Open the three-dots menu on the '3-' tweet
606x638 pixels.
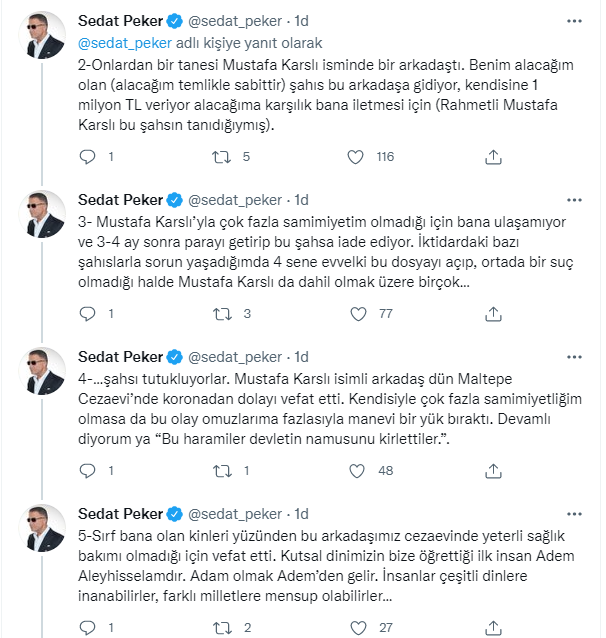coord(574,200)
